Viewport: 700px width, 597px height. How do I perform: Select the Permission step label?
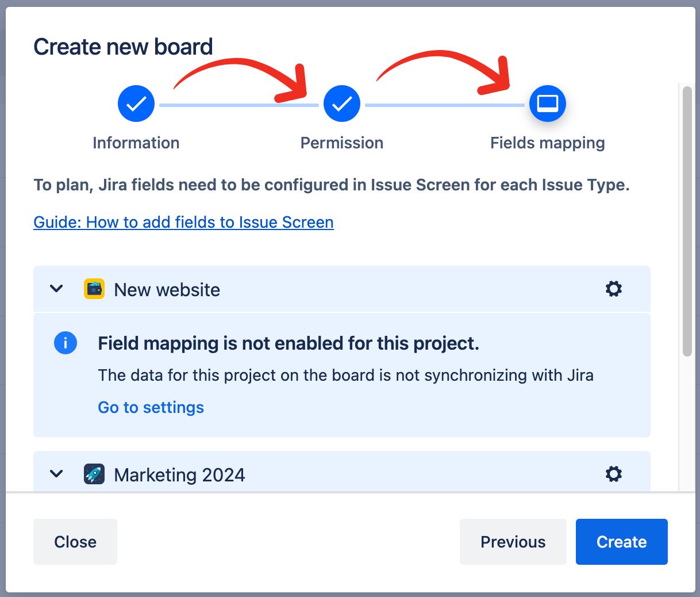pyautogui.click(x=342, y=143)
